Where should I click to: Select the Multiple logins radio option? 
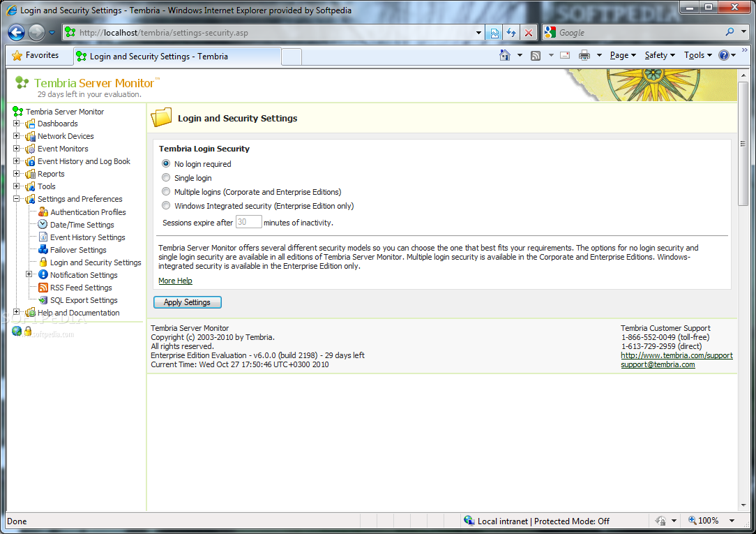(x=166, y=191)
